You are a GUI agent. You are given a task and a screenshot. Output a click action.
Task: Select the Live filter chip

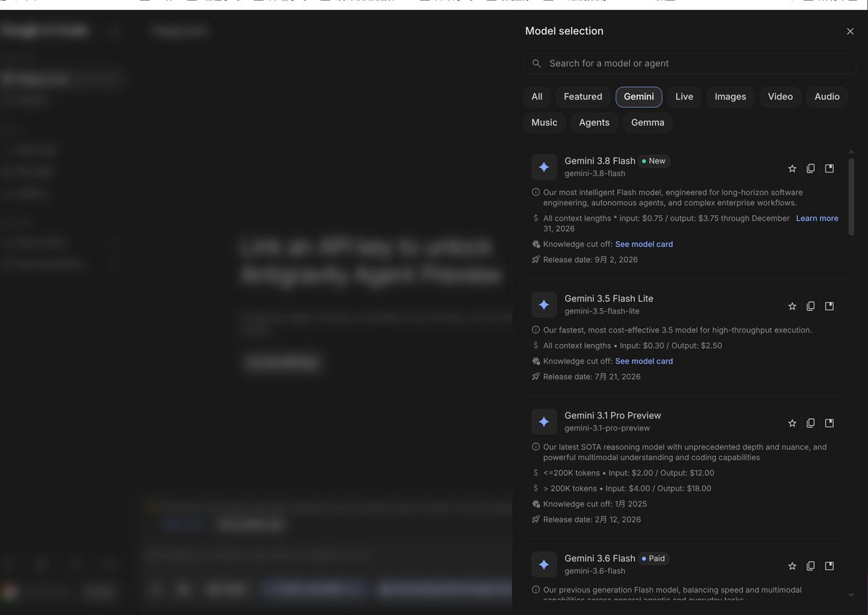tap(684, 96)
